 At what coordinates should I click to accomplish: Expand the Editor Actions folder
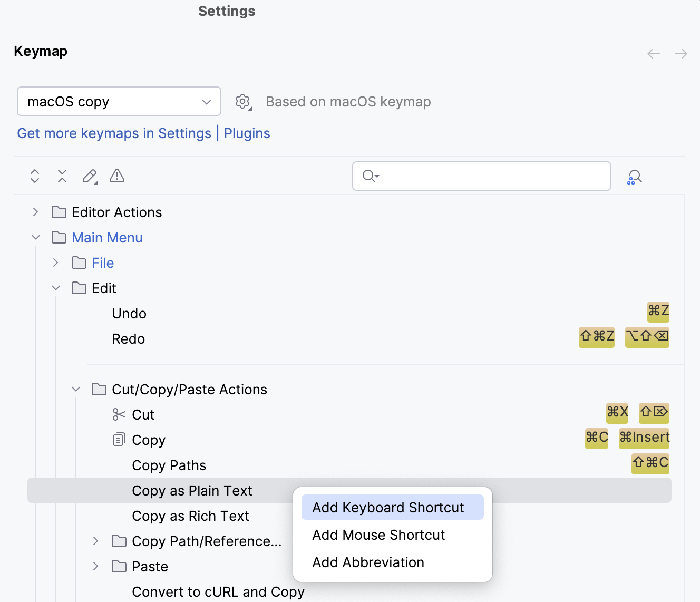[35, 212]
